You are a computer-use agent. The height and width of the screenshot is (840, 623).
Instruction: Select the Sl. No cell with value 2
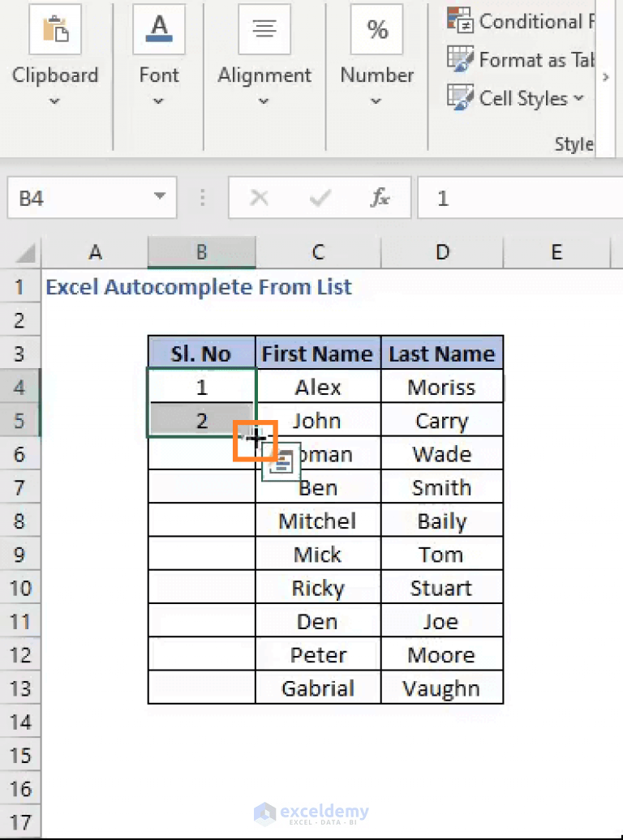pyautogui.click(x=202, y=421)
